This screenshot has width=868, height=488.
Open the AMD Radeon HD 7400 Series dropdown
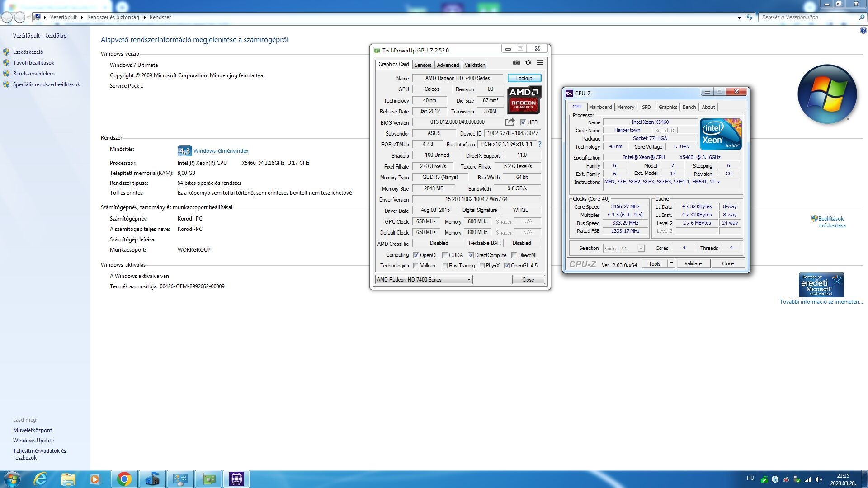424,280
